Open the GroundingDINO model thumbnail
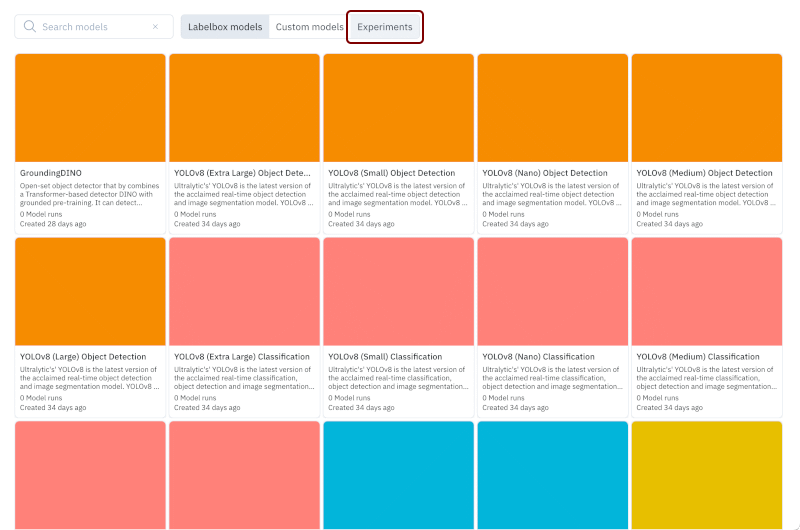 (x=90, y=108)
